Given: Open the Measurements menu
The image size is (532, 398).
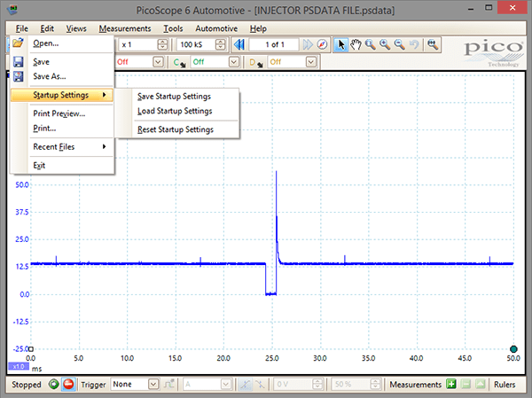Looking at the screenshot, I should (125, 28).
